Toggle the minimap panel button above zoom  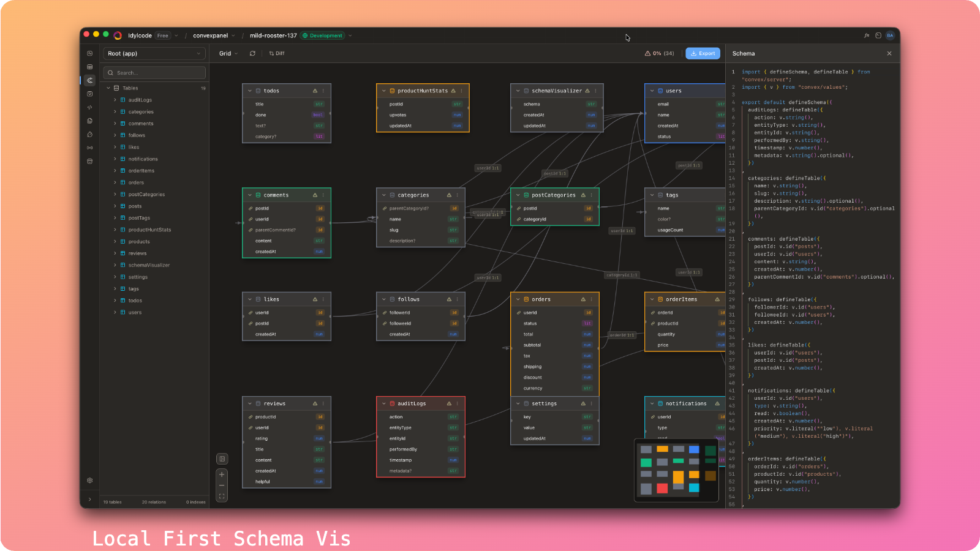pos(222,459)
